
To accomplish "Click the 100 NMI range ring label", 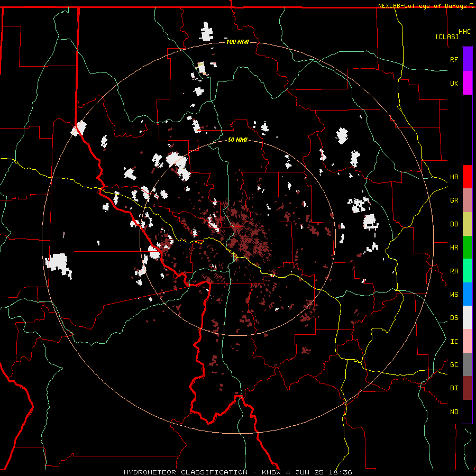I will point(237,42).
